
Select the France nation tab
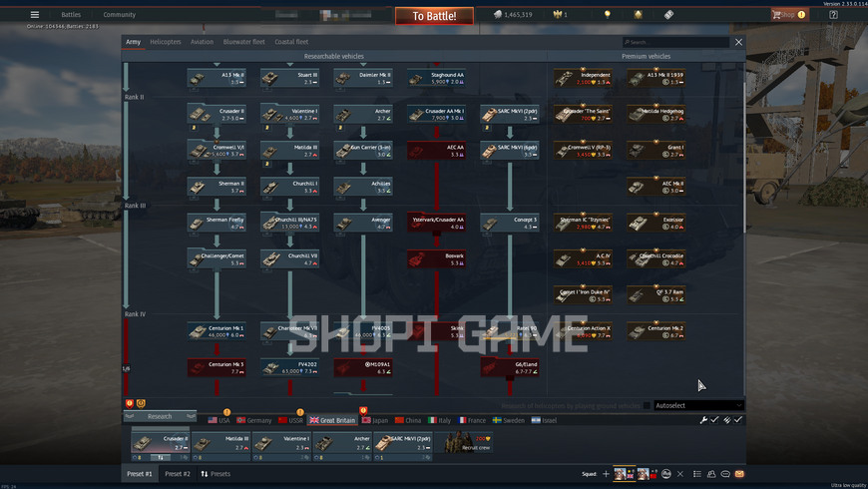(x=472, y=421)
